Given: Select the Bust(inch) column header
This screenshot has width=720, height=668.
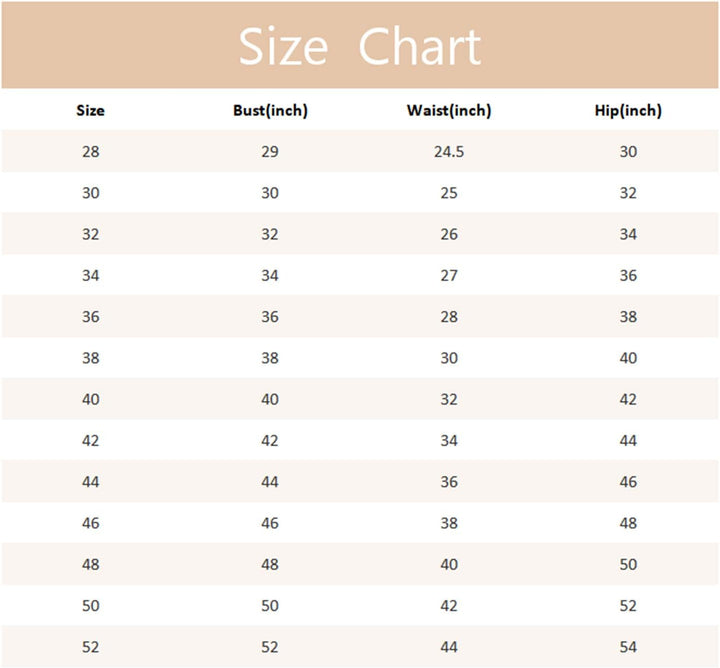Looking at the screenshot, I should point(270,111).
